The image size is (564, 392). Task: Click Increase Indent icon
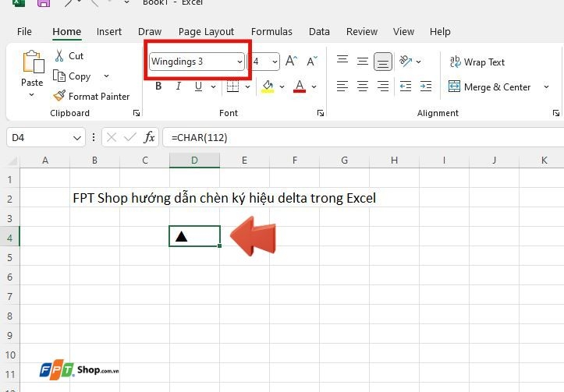pyautogui.click(x=426, y=87)
